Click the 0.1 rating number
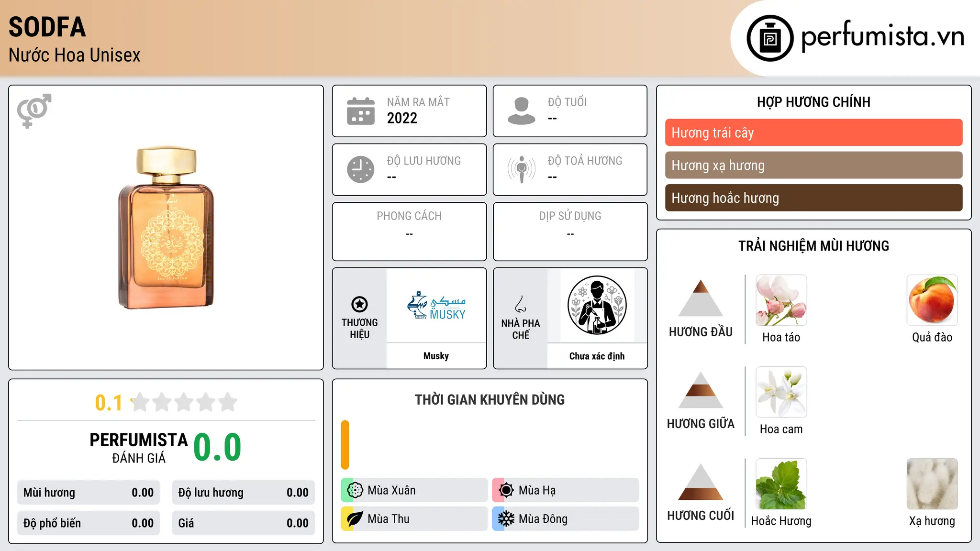 109,403
